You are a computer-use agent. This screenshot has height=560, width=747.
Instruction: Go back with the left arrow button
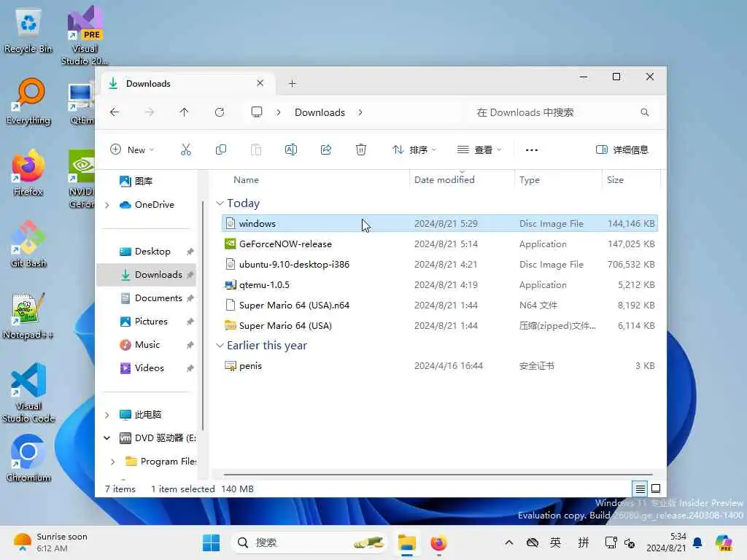pos(115,112)
